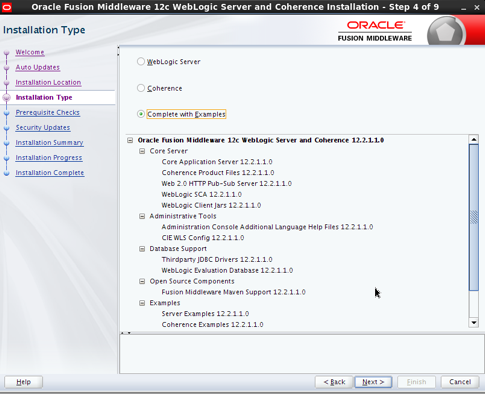Click the Core Server folder label
Image resolution: width=485 pixels, height=394 pixels.
[x=169, y=151]
